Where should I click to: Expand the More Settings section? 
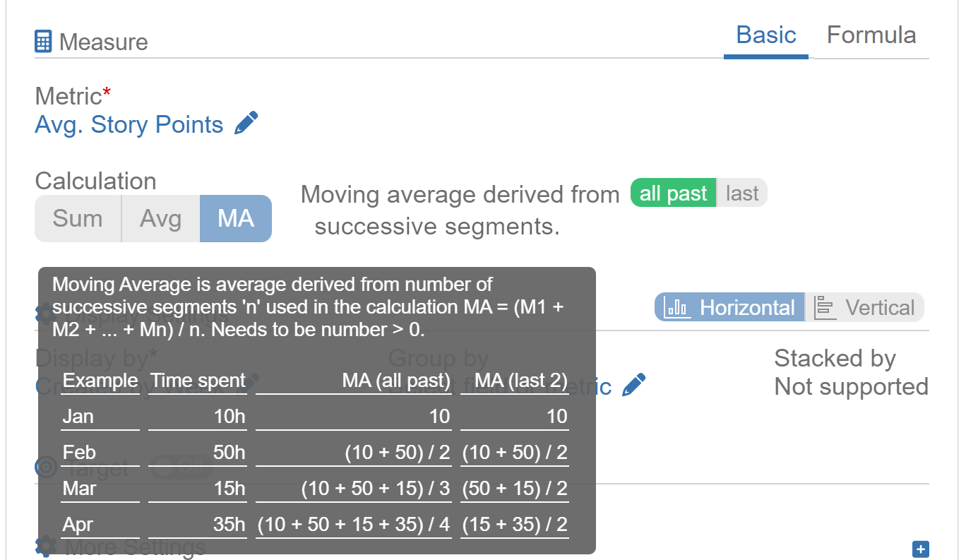click(136, 547)
